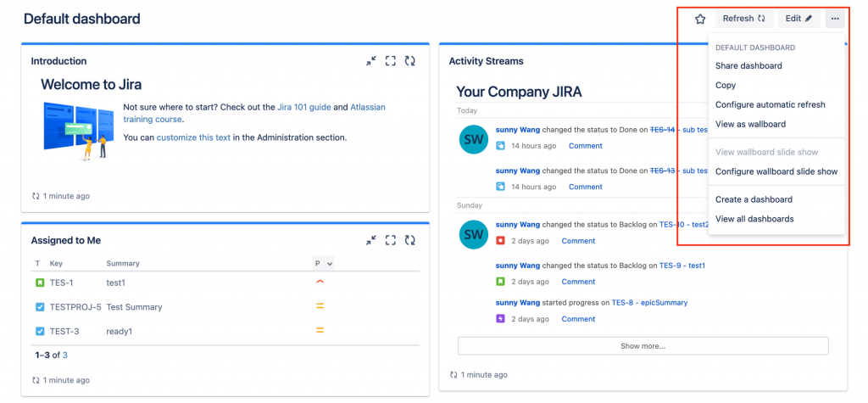Select Share dashboard from menu
Screen dimensions: 868x403
pyautogui.click(x=748, y=66)
